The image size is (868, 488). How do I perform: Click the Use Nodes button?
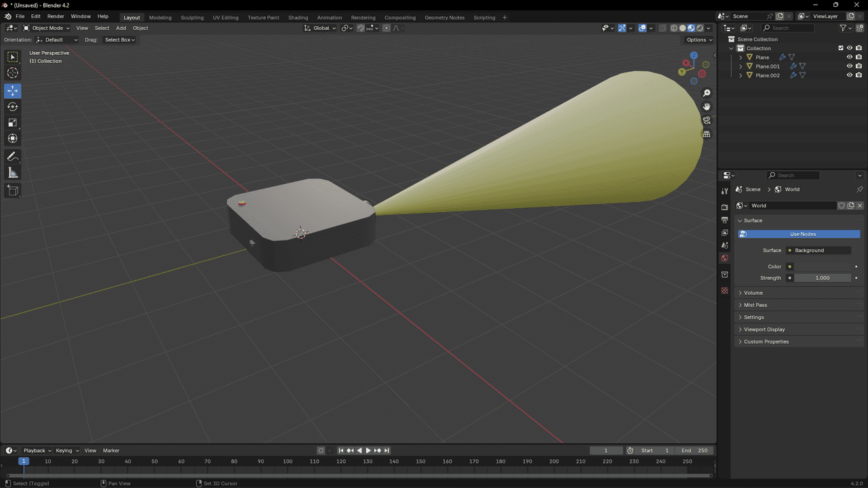pos(802,234)
